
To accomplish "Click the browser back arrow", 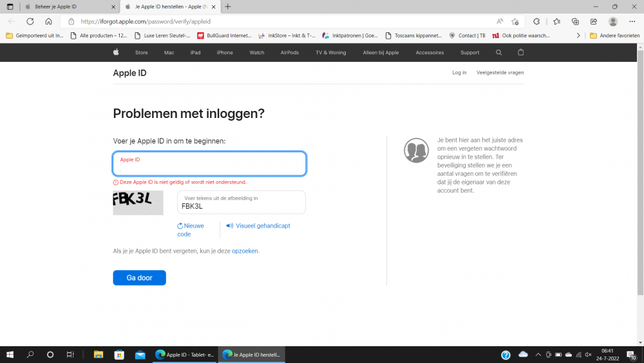I will 12,21.
